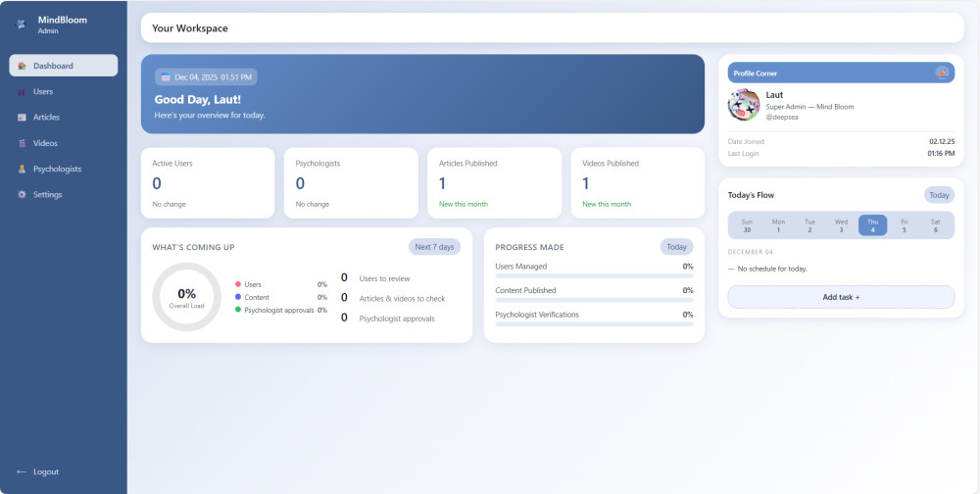Open the Next 7 days filter
The height and width of the screenshot is (494, 980).
434,247
